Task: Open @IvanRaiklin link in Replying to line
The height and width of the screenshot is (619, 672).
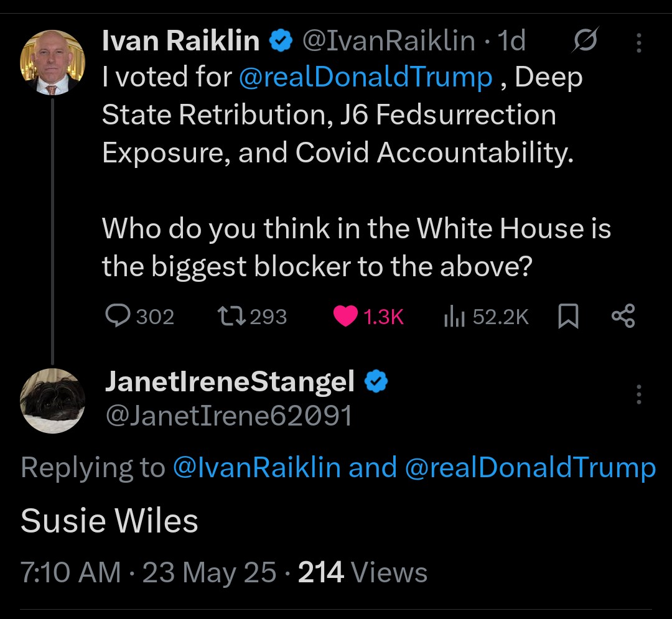Action: click(257, 467)
